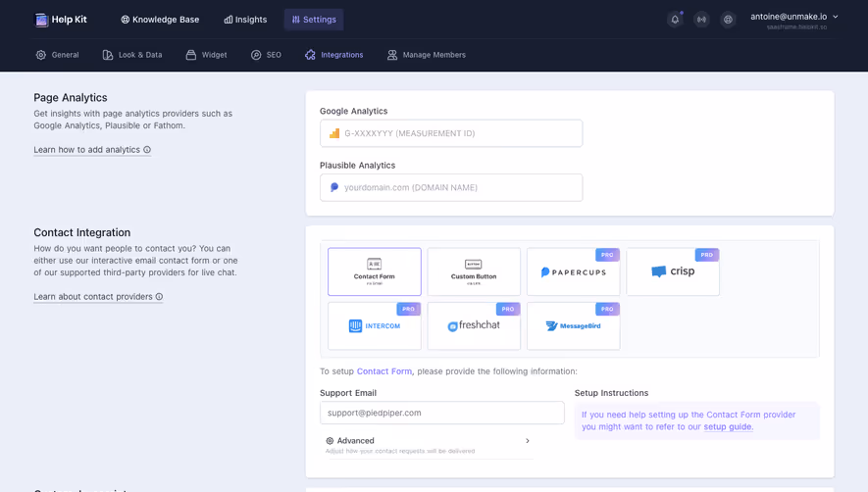The width and height of the screenshot is (868, 492).
Task: Click the Setup Instructions label
Action: click(x=611, y=393)
